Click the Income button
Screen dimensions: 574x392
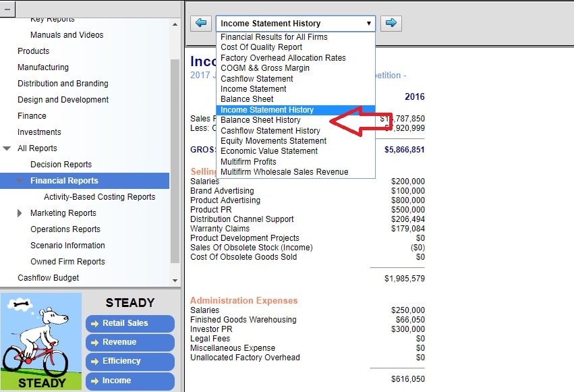tap(130, 381)
